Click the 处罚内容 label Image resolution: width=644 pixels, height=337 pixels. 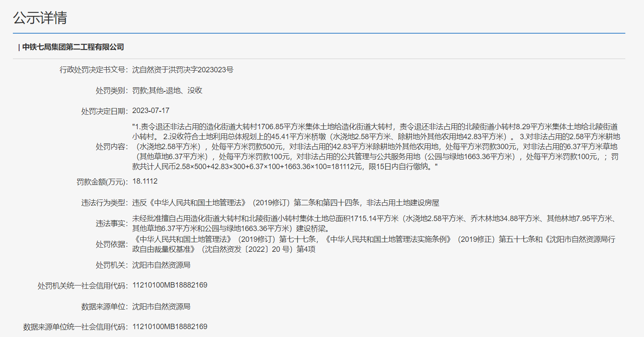(x=112, y=147)
